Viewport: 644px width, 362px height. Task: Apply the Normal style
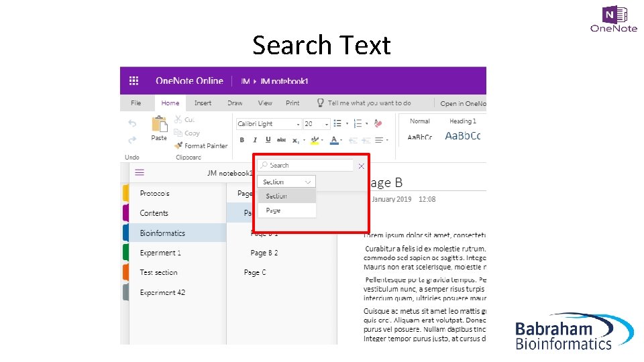(420, 130)
